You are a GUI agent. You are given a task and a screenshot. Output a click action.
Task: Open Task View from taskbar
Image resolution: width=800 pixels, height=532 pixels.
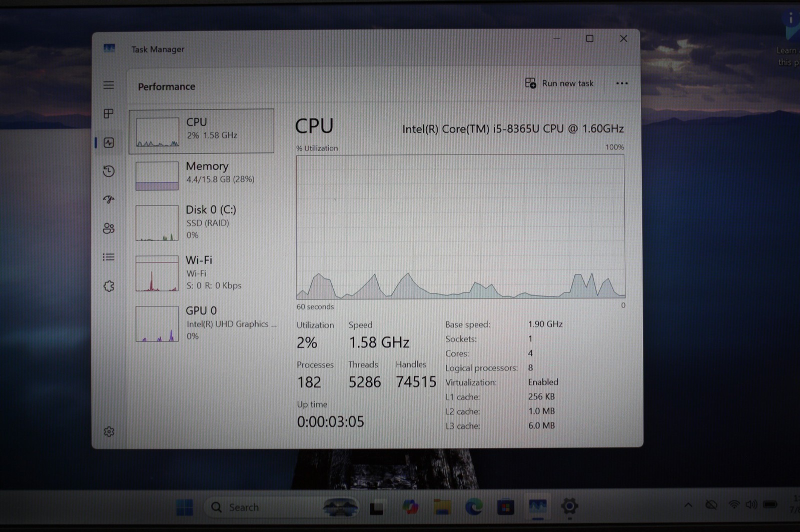(376, 507)
